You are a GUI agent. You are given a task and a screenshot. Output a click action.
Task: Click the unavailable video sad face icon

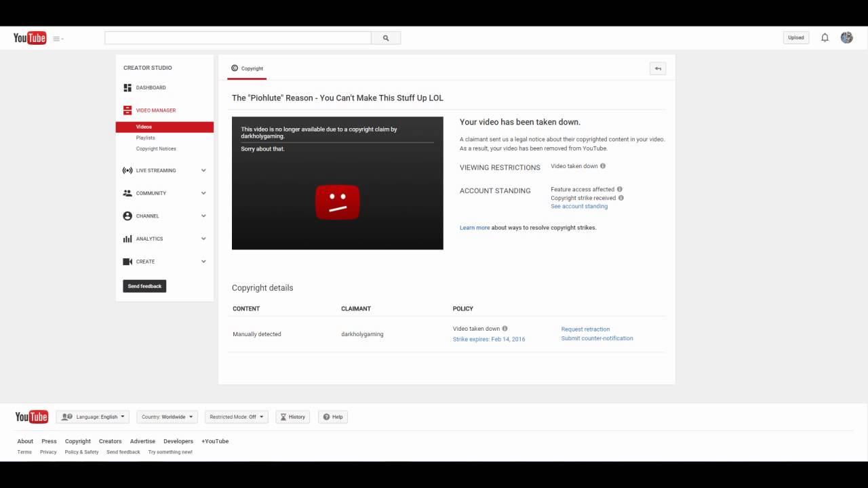click(x=338, y=202)
